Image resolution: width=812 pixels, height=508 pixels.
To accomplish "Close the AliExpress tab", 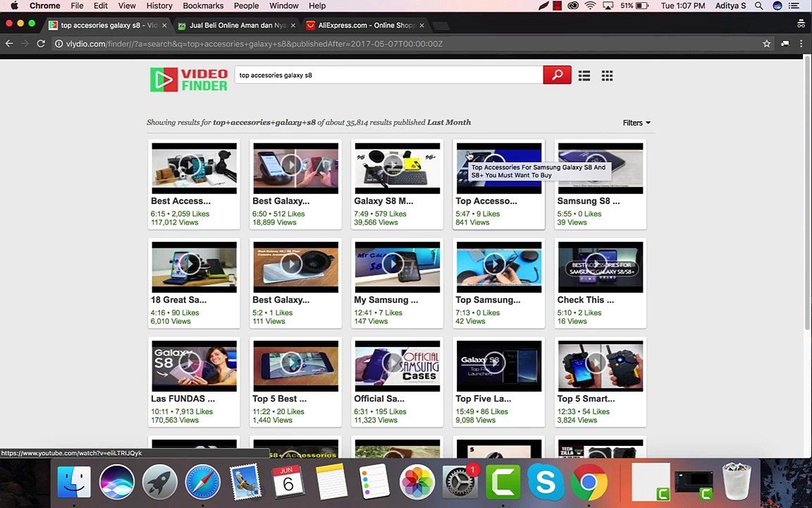I will click(422, 25).
